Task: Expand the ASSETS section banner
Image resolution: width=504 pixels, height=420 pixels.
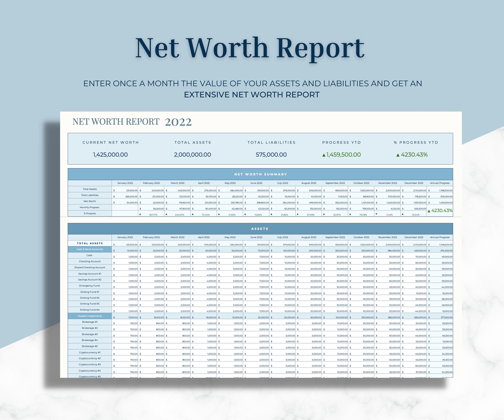Action: click(x=260, y=229)
